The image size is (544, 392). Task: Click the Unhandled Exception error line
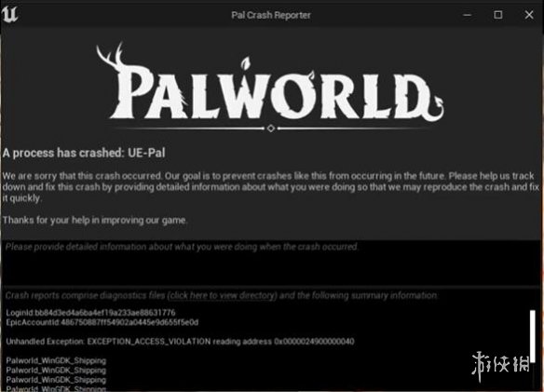pos(180,342)
